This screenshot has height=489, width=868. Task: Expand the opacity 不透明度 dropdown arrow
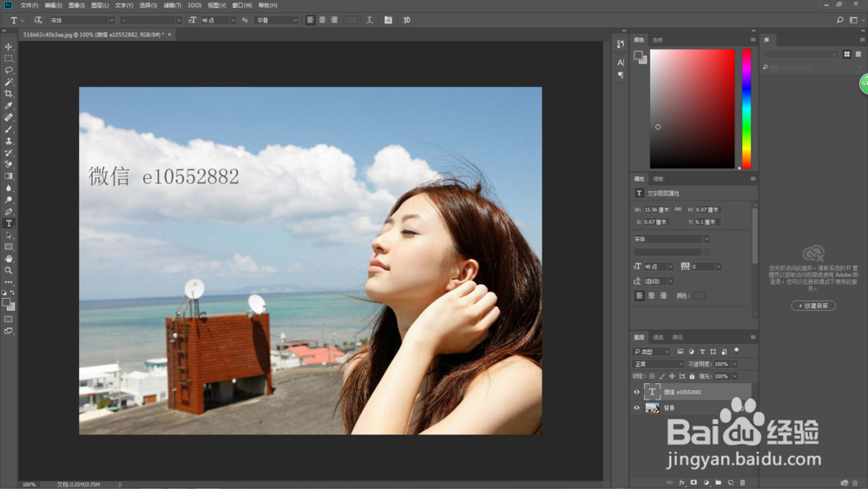click(x=734, y=365)
